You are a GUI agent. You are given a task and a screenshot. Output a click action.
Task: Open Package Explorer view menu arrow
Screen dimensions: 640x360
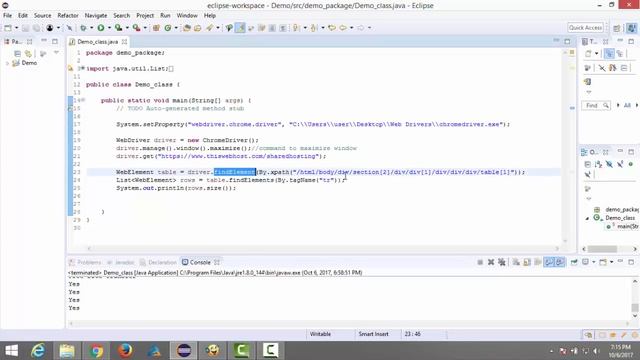coord(56,53)
